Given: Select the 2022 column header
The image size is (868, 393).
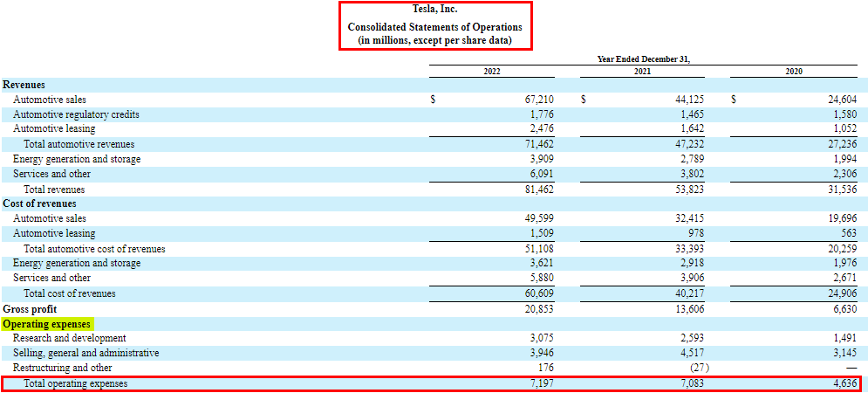Looking at the screenshot, I should pos(491,72).
